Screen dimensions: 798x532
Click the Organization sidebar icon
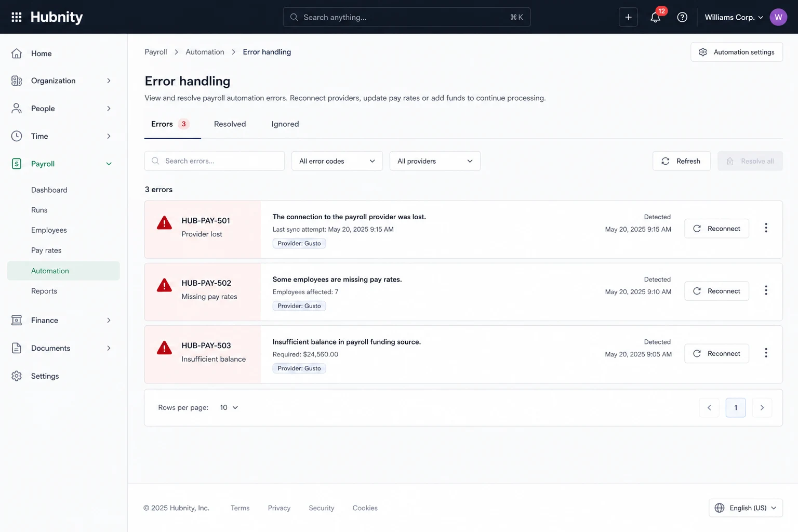pyautogui.click(x=17, y=81)
